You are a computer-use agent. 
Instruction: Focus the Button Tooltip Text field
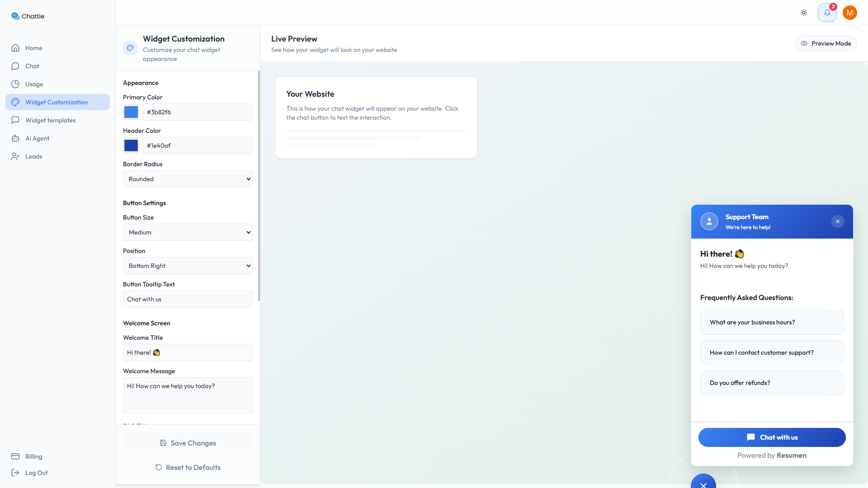(188, 299)
